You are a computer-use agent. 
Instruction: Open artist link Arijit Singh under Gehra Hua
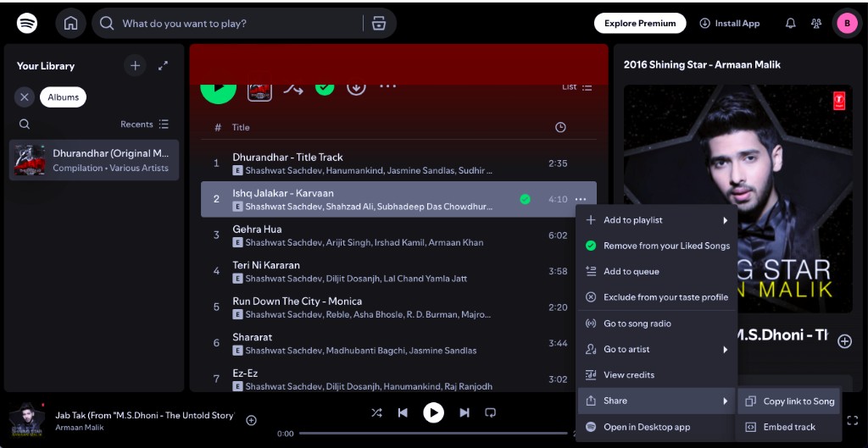348,243
